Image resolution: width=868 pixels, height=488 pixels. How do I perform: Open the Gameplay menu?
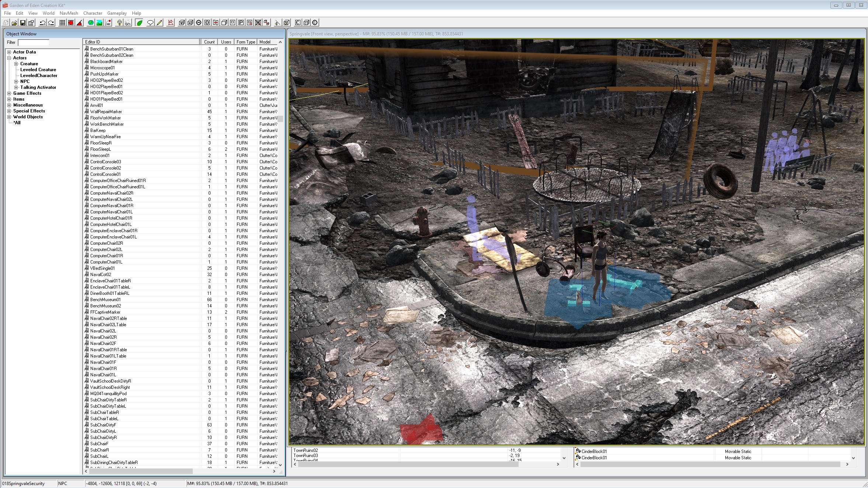point(117,13)
